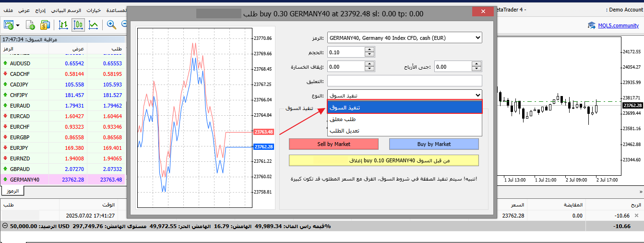Select the EURNZD row in Market Watch
This screenshot has width=644, height=243.
(x=63, y=158)
